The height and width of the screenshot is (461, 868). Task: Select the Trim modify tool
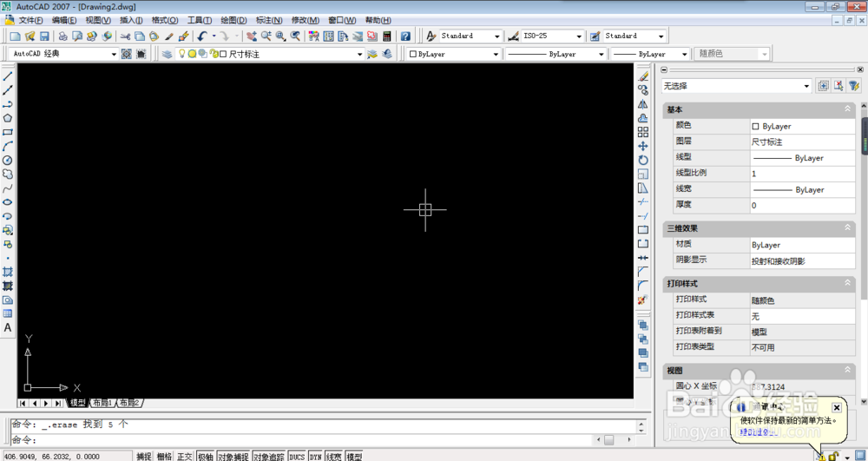(642, 202)
